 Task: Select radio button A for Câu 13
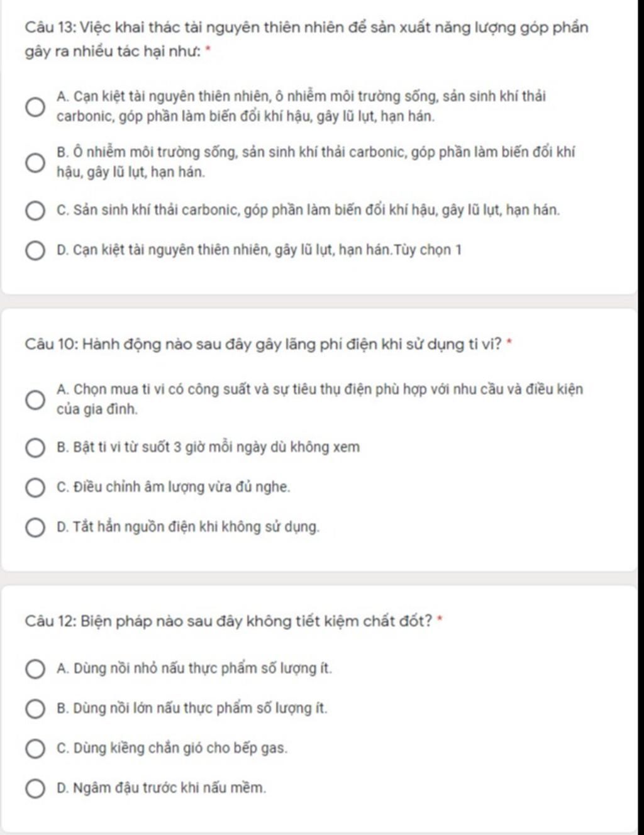[35, 107]
